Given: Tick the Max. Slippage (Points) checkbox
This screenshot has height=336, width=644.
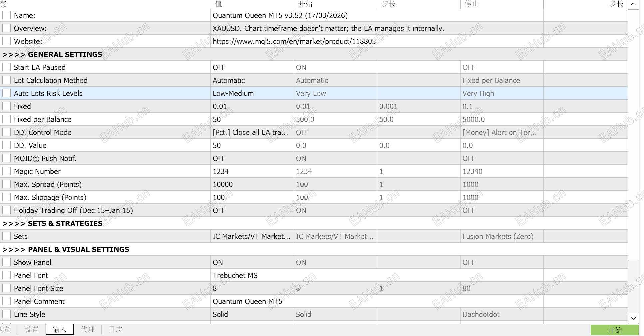Looking at the screenshot, I should [x=6, y=197].
